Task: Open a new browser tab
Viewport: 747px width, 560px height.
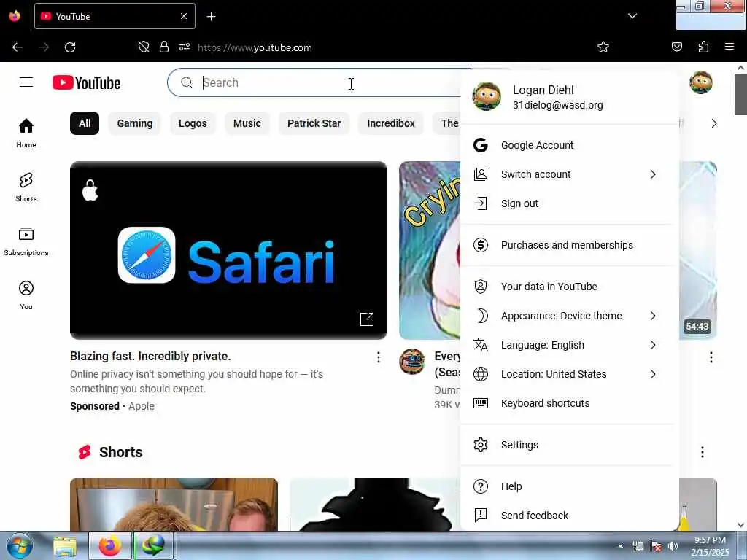Action: (211, 17)
